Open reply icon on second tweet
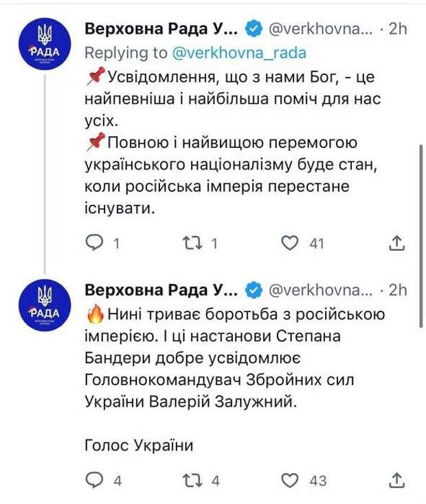Image resolution: width=426 pixels, height=504 pixels. click(94, 480)
